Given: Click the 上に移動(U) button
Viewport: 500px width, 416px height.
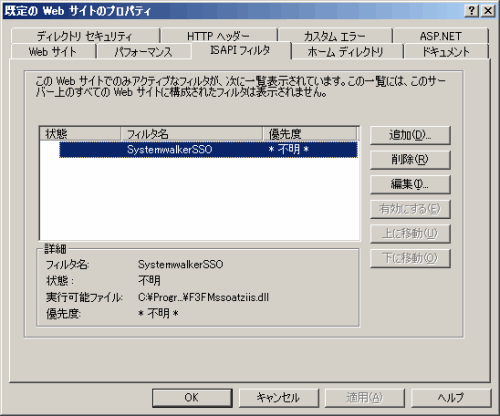Looking at the screenshot, I should tap(410, 234).
